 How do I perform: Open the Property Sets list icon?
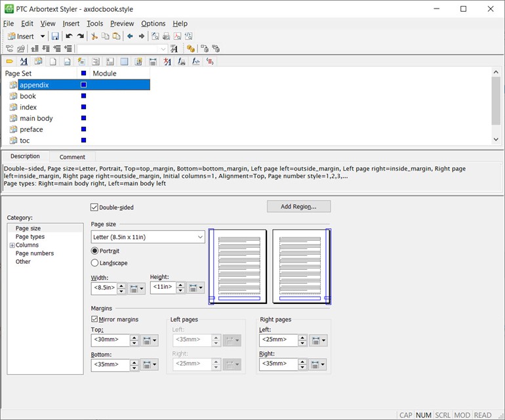point(24,61)
